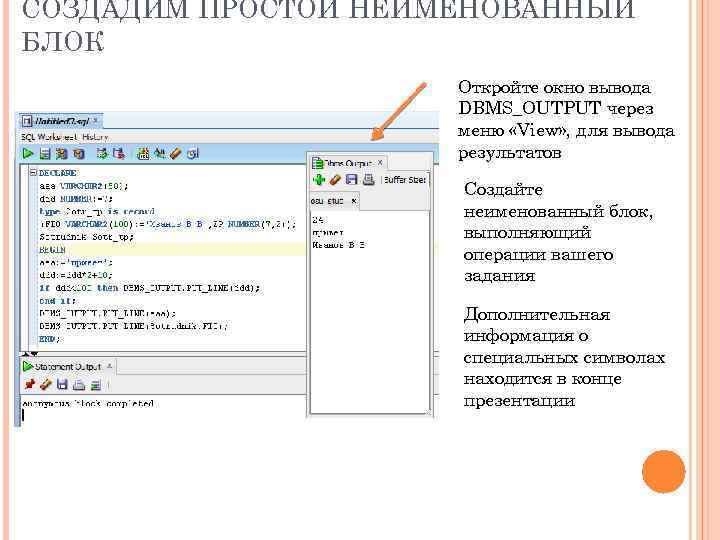Clear Statement Output with eraser icon

tap(45, 384)
